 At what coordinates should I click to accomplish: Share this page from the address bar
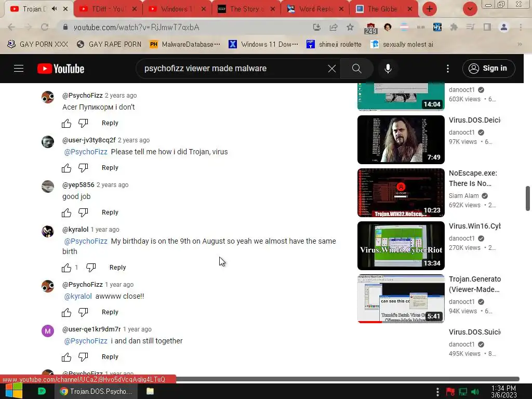[334, 27]
